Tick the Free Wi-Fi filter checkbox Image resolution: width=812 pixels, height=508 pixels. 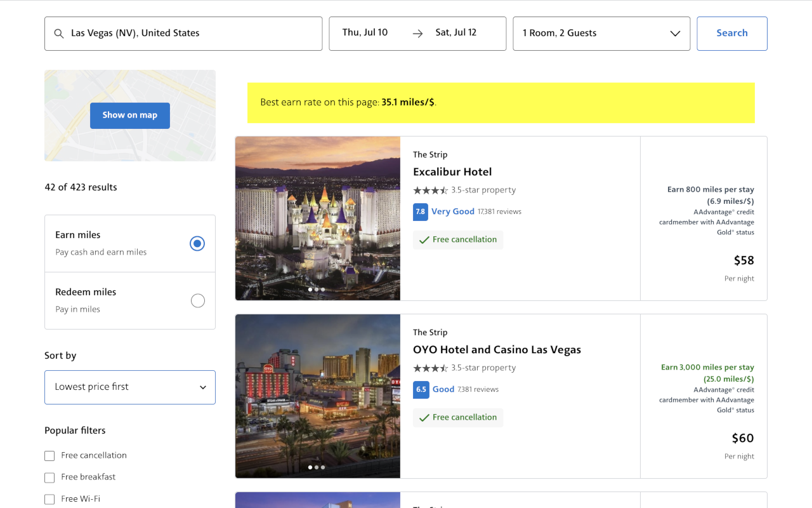coord(49,499)
